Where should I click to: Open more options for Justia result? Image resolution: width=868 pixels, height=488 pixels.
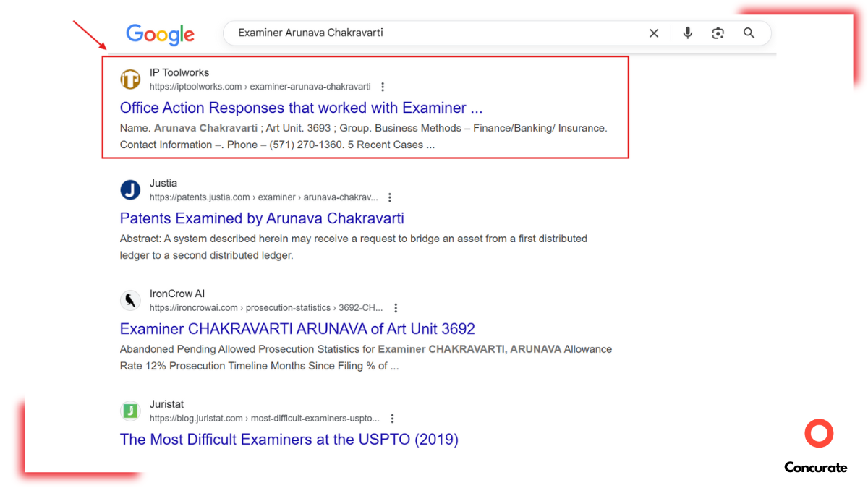pos(390,197)
